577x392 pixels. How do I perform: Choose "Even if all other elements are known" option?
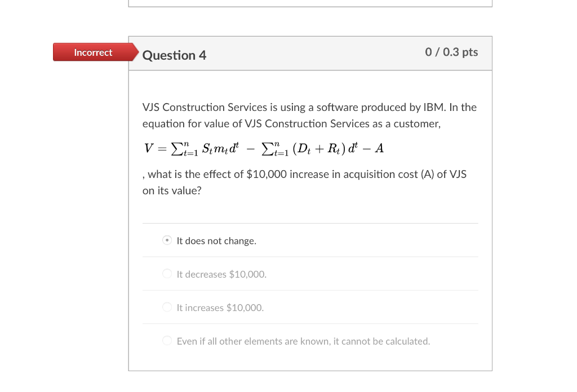tap(304, 341)
